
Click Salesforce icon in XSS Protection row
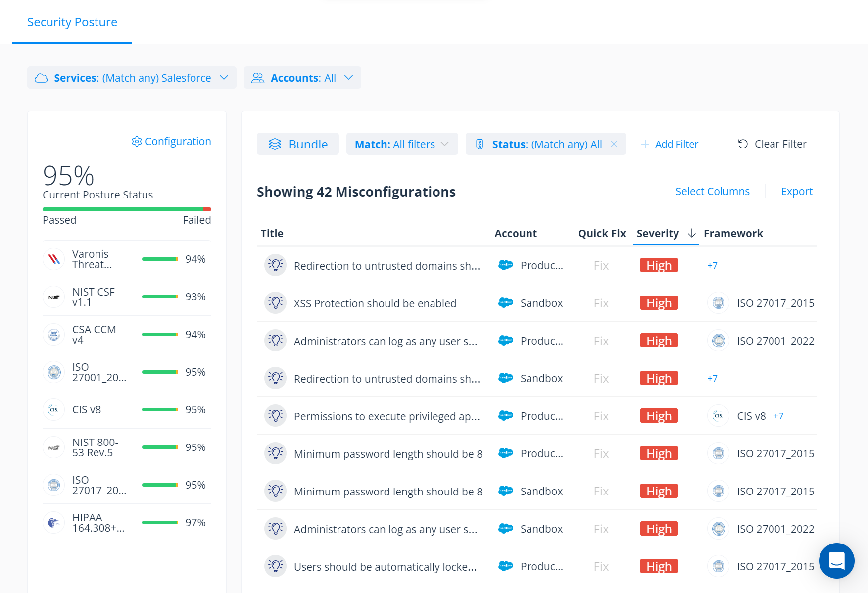pos(506,303)
